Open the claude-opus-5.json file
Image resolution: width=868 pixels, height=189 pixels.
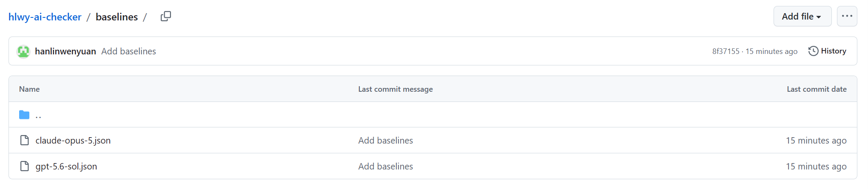click(x=73, y=141)
